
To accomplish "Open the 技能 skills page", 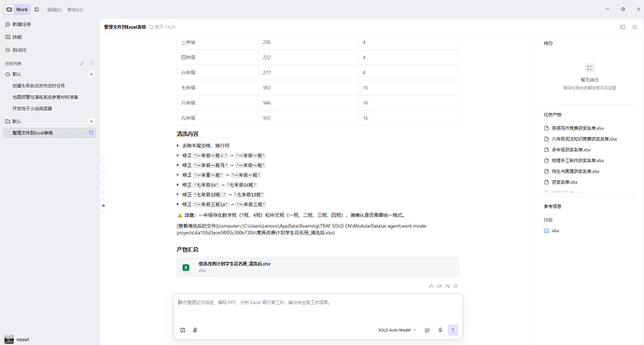I will (x=14, y=37).
